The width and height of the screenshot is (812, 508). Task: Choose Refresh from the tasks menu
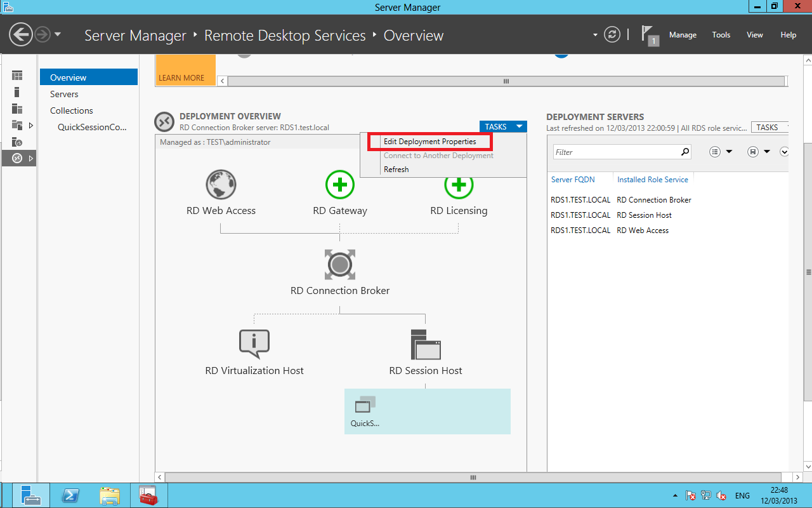coord(396,170)
